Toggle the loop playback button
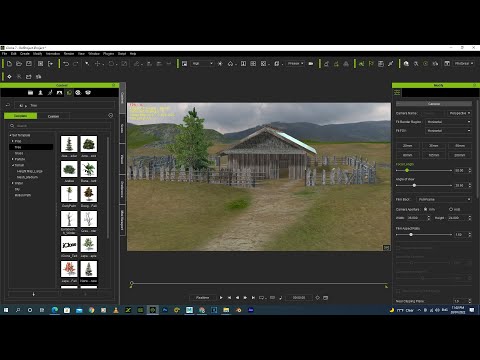This screenshot has height=360, width=480. pyautogui.click(x=262, y=298)
